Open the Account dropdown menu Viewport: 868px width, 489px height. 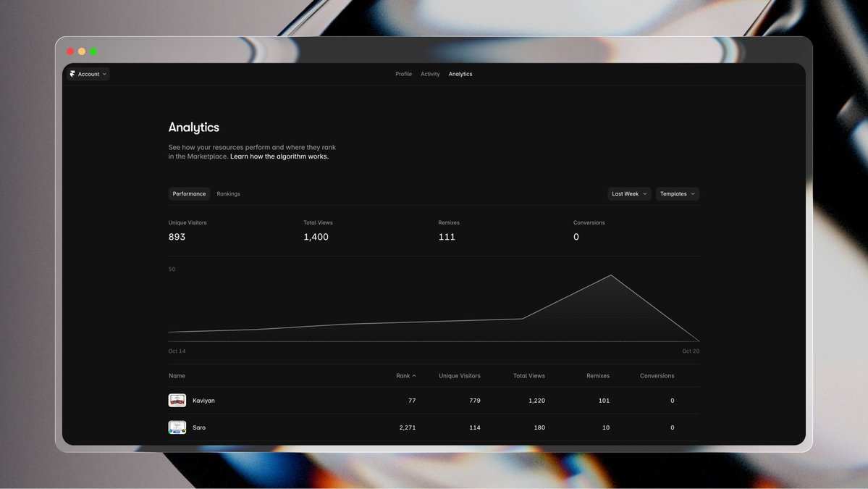pos(88,74)
